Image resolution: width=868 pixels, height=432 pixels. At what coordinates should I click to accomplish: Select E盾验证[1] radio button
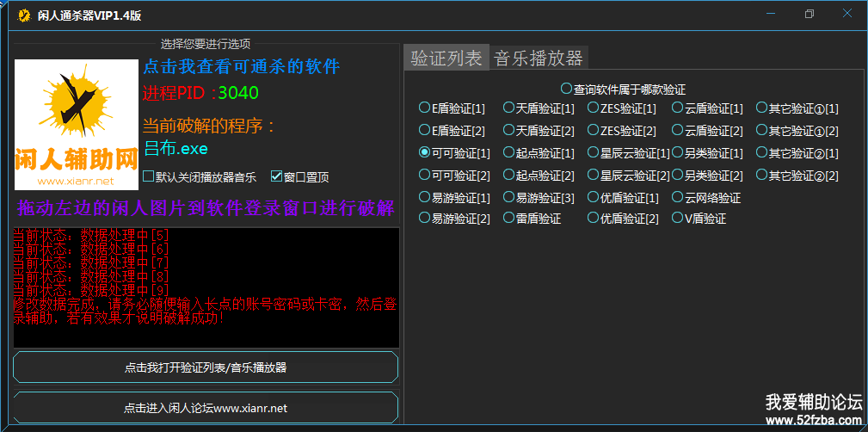pos(452,108)
